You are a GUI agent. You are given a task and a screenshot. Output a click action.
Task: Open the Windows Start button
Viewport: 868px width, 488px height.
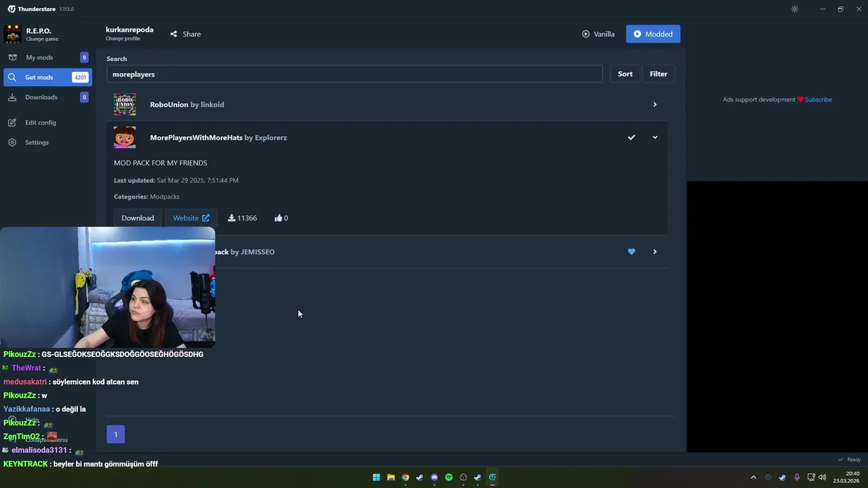click(x=376, y=477)
